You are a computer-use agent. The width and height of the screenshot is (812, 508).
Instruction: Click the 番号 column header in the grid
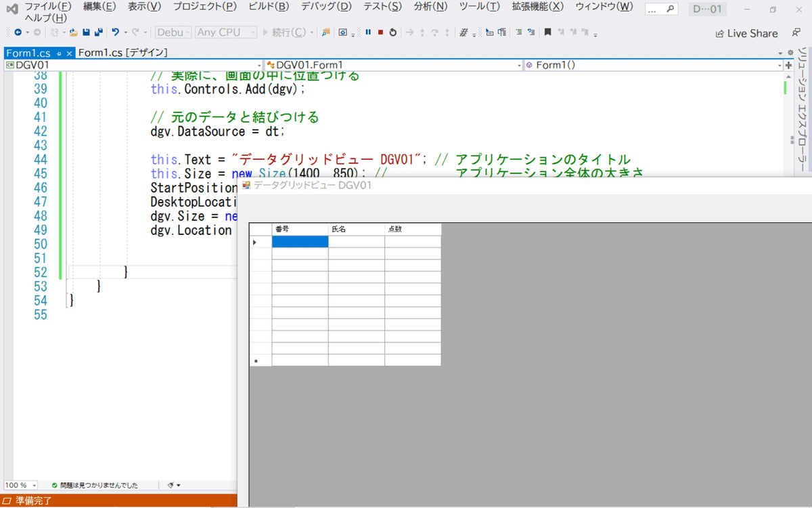(300, 229)
